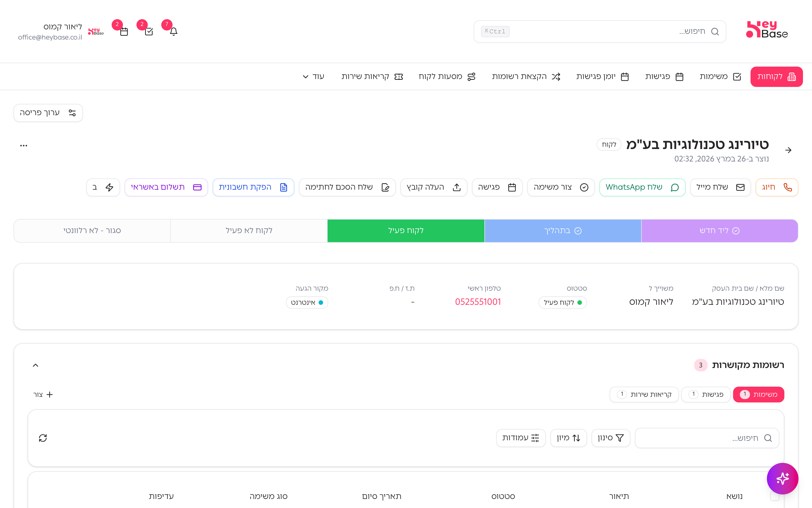
Task: Open the tasks checkbox icon in header
Action: click(149, 32)
